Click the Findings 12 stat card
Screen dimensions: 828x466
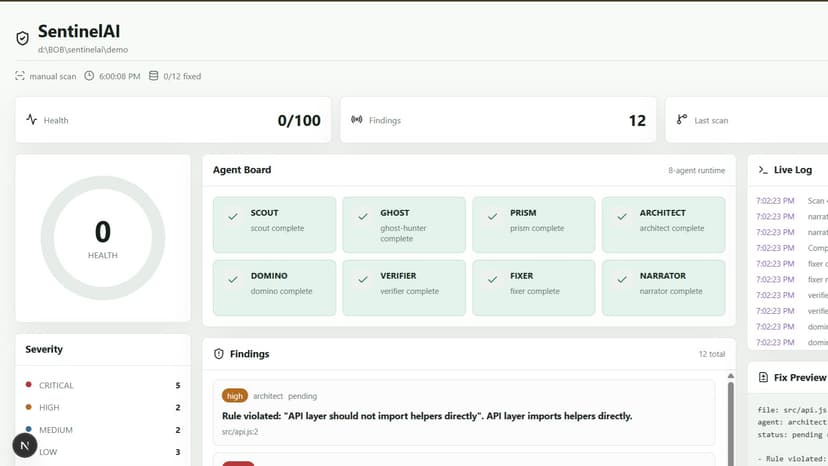[x=498, y=120]
